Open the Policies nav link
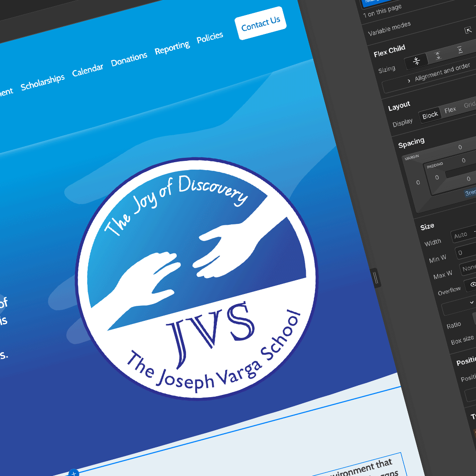Image resolution: width=476 pixels, height=476 pixels. pos(210,37)
